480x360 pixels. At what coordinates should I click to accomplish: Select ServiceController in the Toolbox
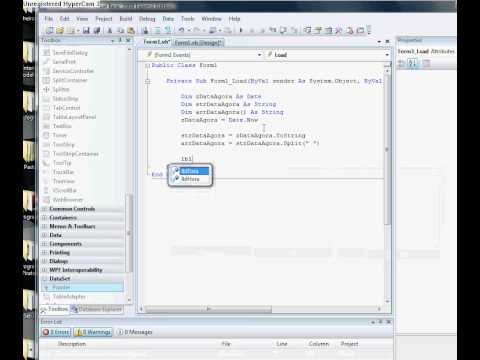pyautogui.click(x=73, y=71)
